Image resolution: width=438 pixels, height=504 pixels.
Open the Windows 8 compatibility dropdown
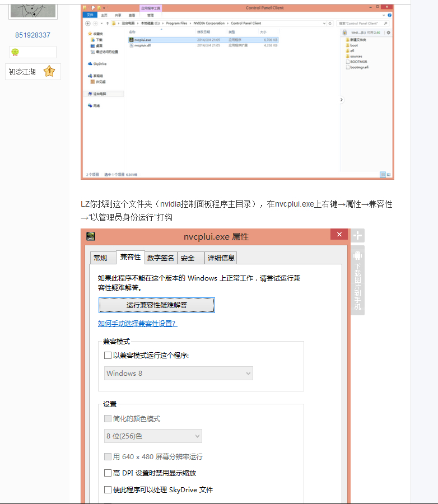click(x=179, y=373)
